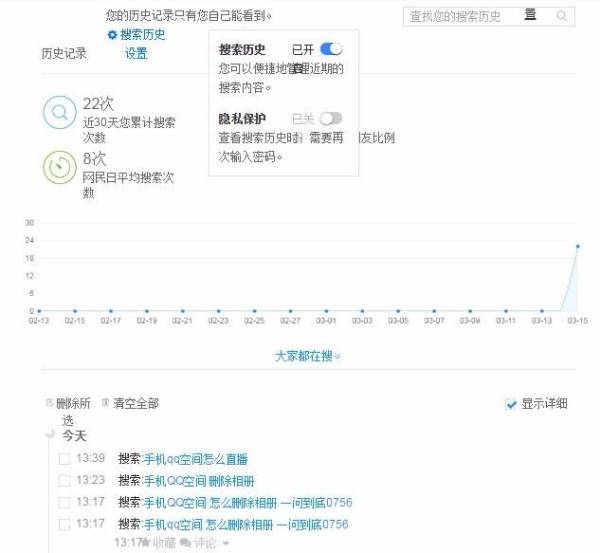Screen dimensions: 600x553
Task: Expand the 大家都在搜 section
Action: click(x=308, y=356)
